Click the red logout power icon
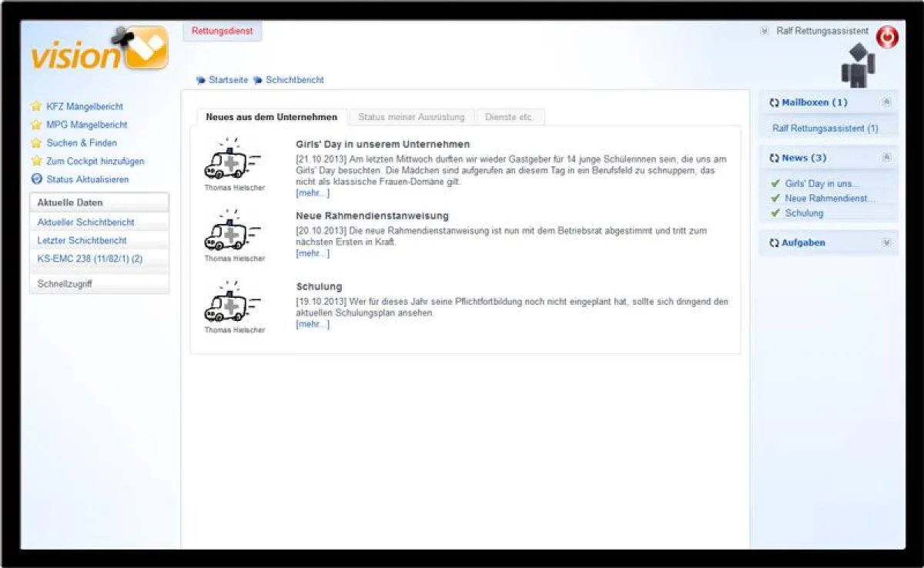924x568 pixels. pos(887,36)
